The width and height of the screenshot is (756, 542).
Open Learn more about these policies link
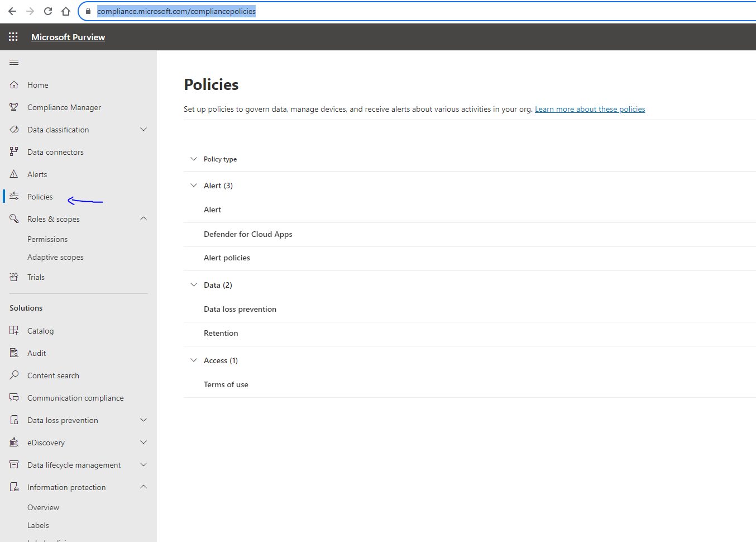[x=590, y=109]
